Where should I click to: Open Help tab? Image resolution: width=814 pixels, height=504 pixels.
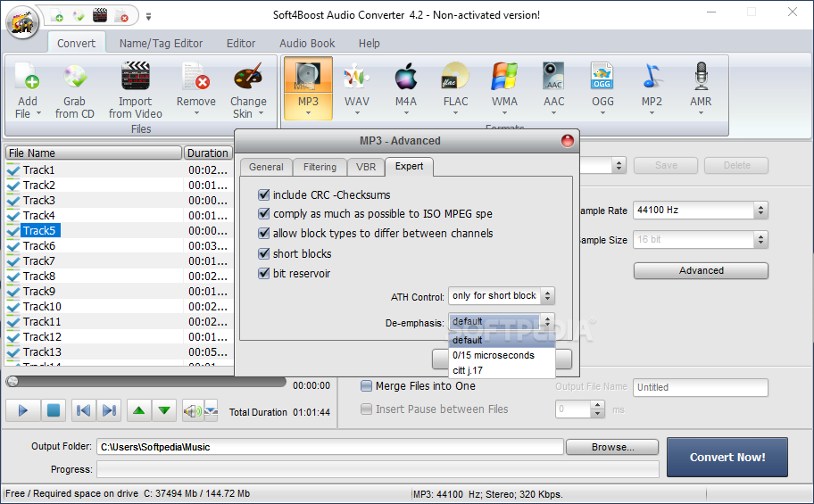coord(370,44)
